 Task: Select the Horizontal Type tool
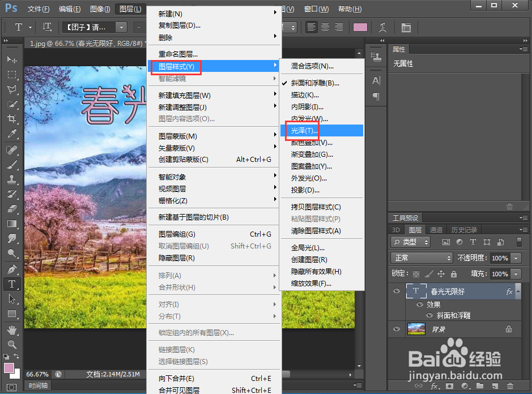(x=12, y=284)
